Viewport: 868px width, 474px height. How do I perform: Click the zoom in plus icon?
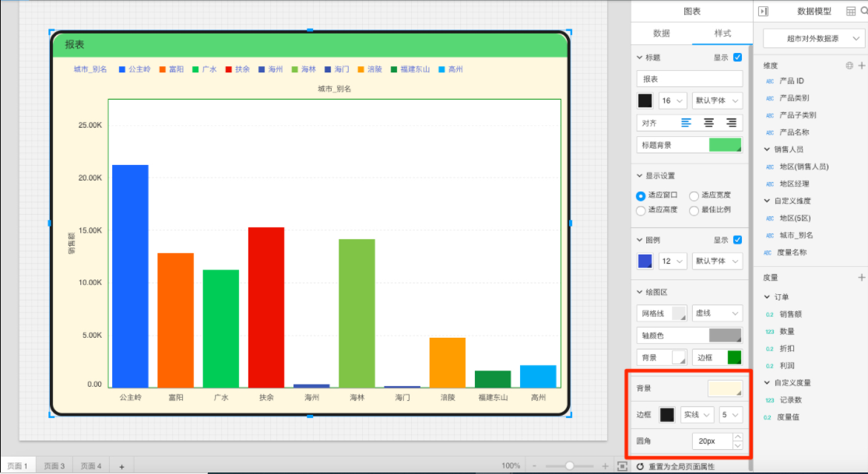[x=605, y=466]
